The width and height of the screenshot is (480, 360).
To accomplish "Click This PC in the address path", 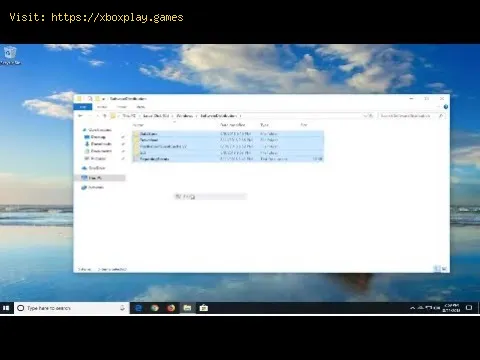I will (x=129, y=116).
